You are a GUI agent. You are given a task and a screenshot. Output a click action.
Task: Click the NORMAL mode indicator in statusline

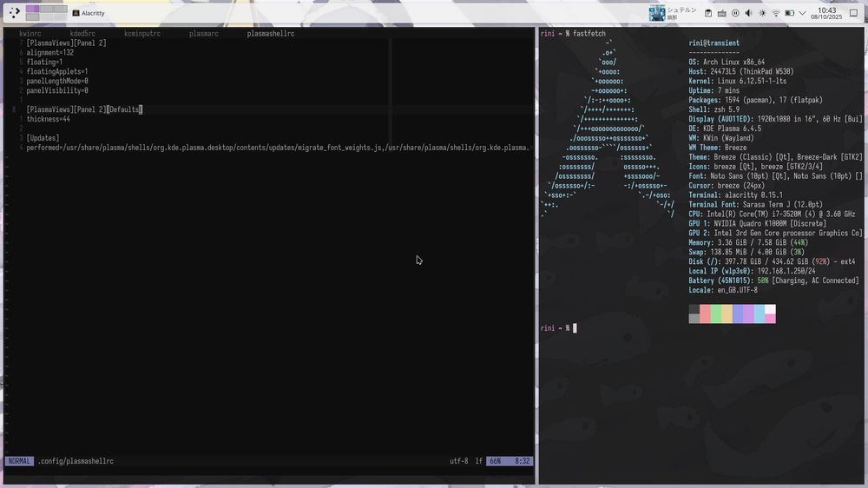click(x=19, y=461)
